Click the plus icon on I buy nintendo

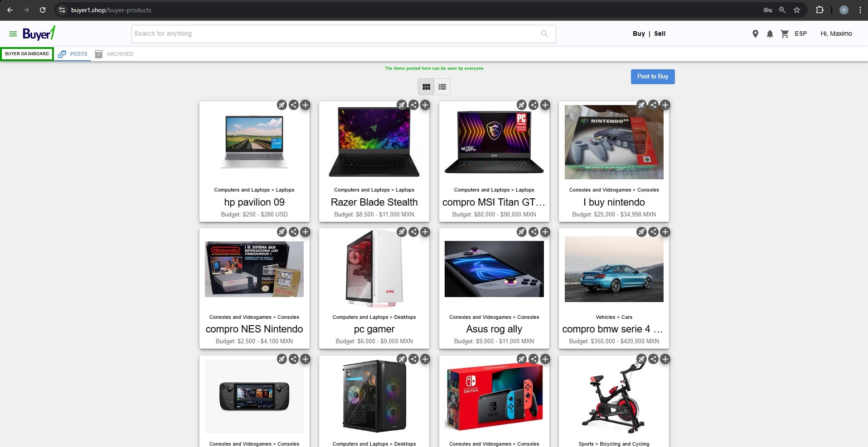(665, 105)
